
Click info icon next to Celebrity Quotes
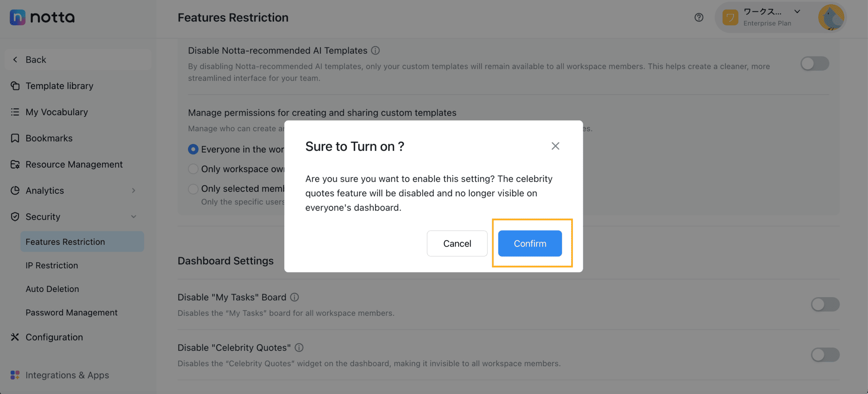tap(299, 348)
